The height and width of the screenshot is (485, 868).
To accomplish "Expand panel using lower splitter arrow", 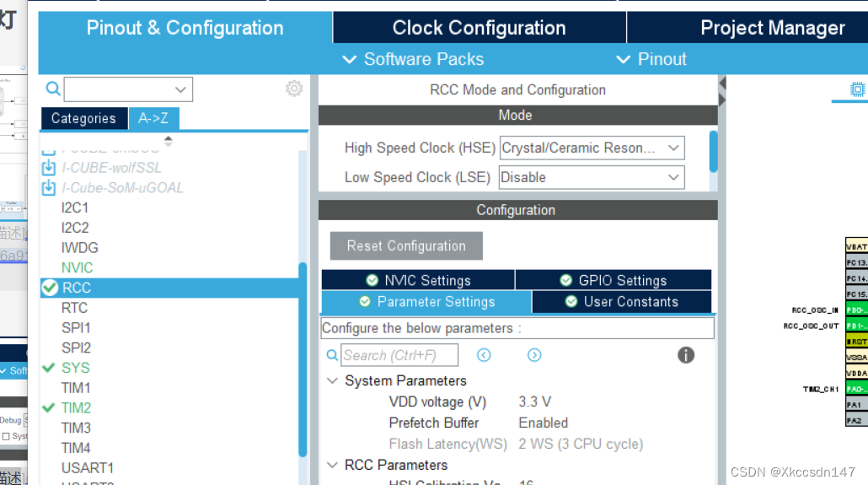I will [x=722, y=100].
